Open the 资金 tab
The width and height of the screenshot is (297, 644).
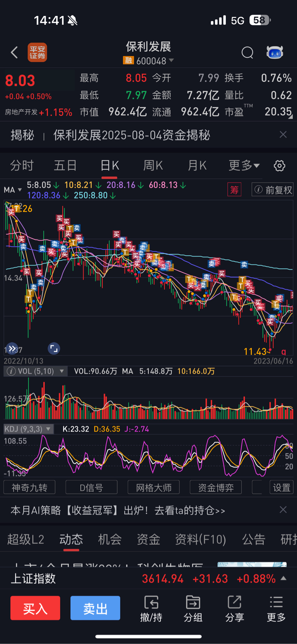click(x=148, y=539)
